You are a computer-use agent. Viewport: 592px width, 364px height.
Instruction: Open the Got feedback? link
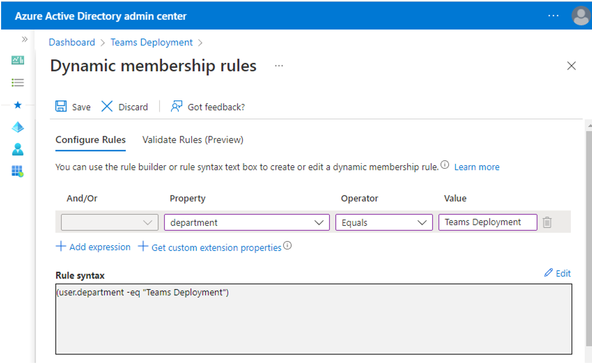tap(208, 107)
